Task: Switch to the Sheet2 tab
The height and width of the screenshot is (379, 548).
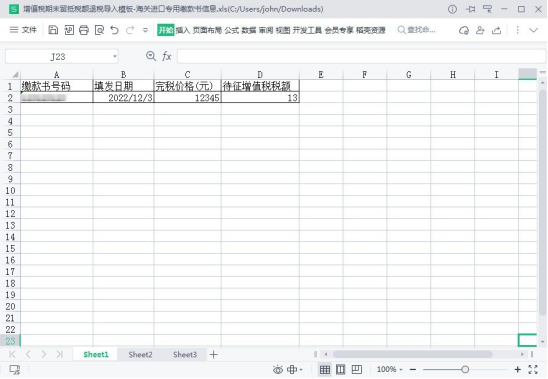Action: coord(140,355)
